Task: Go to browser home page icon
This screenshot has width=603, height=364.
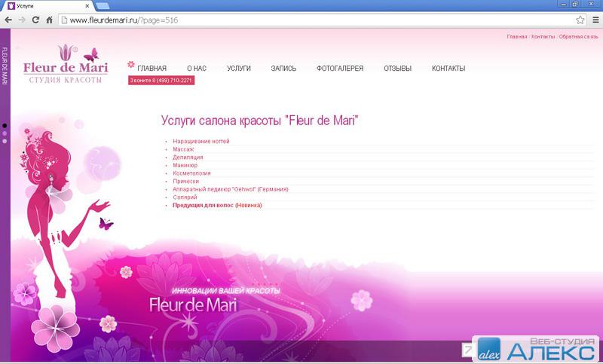Action: pyautogui.click(x=49, y=20)
